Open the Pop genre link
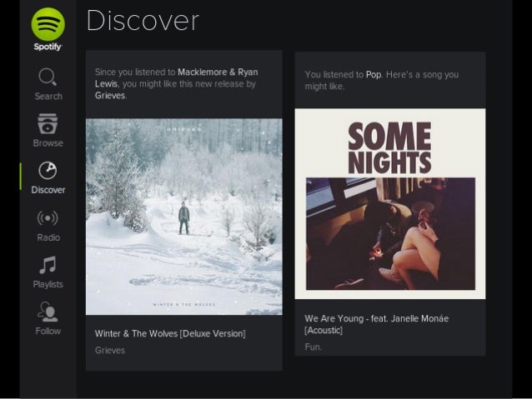Viewport: 532px width, 399px height. pyautogui.click(x=374, y=75)
